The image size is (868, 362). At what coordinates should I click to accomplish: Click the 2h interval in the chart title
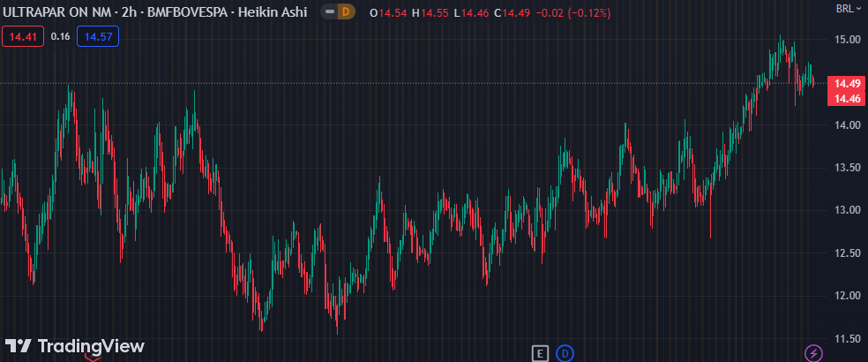click(127, 11)
